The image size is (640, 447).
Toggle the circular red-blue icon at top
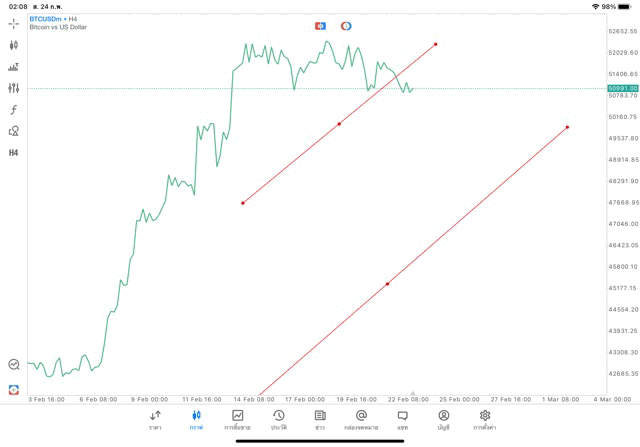click(346, 26)
